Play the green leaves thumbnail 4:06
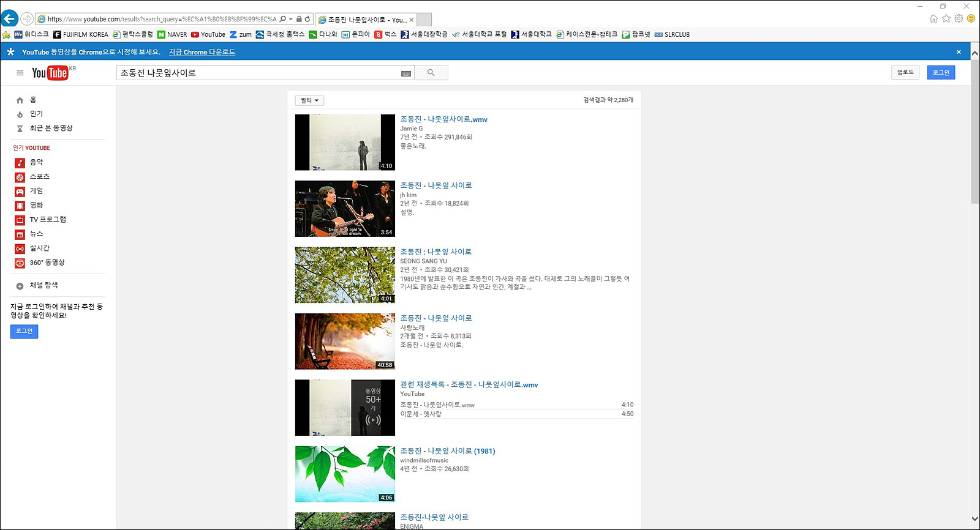Image resolution: width=980 pixels, height=530 pixels. click(x=345, y=474)
